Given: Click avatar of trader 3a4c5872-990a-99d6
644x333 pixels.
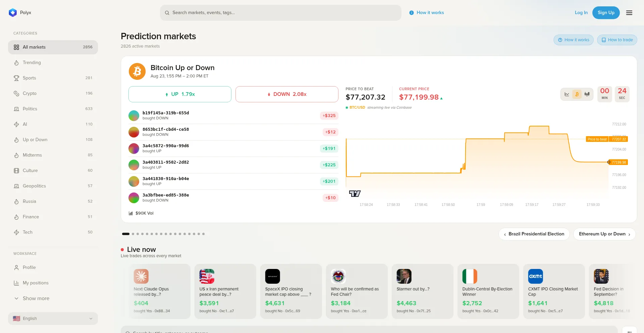Looking at the screenshot, I should [x=134, y=149].
